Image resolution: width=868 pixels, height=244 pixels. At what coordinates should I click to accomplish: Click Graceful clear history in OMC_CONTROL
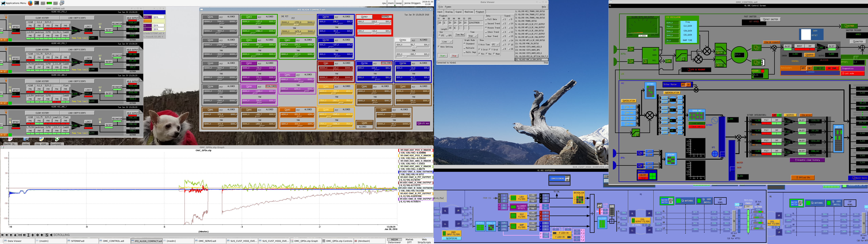(x=807, y=160)
